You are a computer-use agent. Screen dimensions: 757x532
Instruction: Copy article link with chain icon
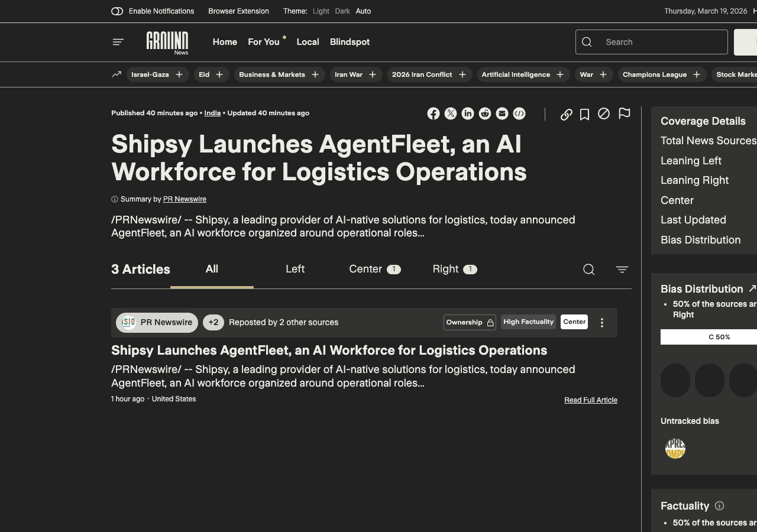click(x=566, y=114)
